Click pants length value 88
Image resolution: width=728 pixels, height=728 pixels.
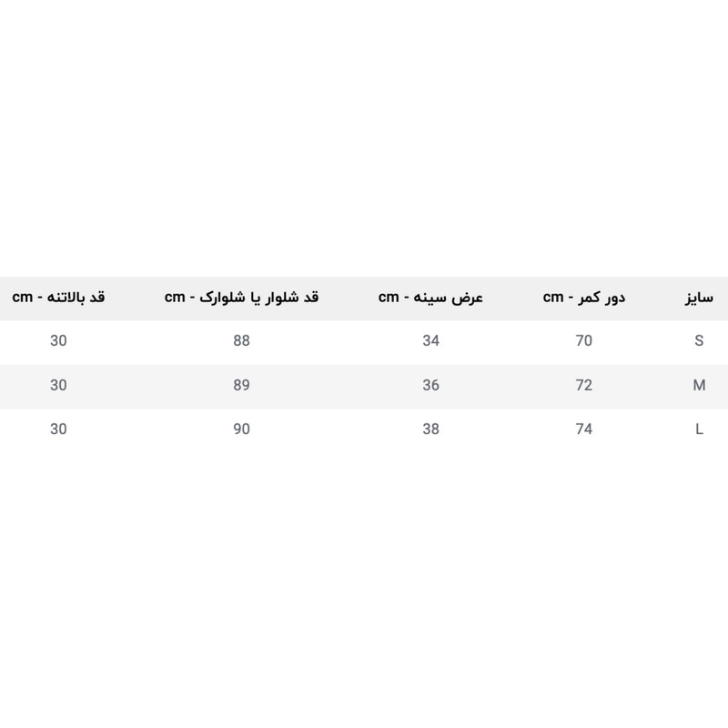coord(241,340)
